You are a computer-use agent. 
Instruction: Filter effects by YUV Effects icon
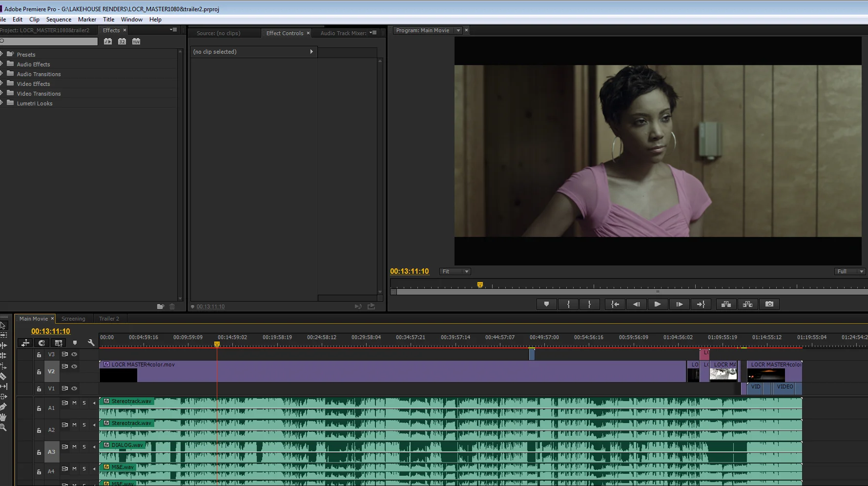136,41
